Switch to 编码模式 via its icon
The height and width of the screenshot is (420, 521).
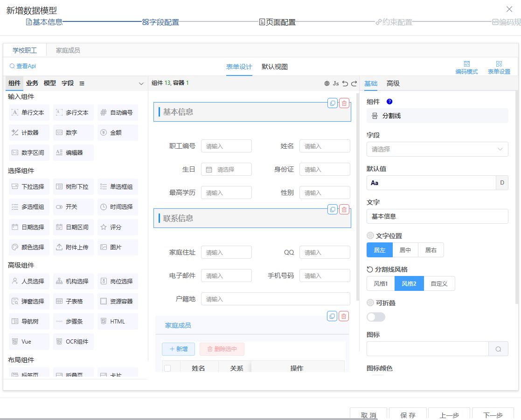(x=466, y=64)
